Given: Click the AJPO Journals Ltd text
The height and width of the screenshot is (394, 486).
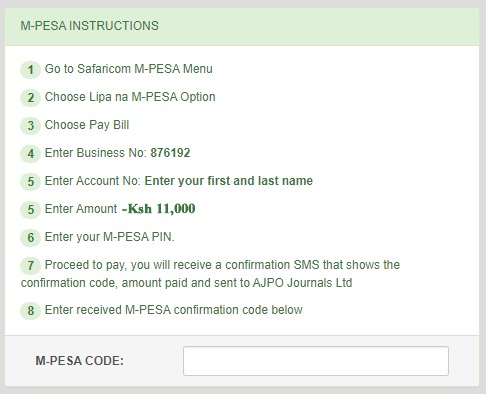Looking at the screenshot, I should tap(302, 283).
